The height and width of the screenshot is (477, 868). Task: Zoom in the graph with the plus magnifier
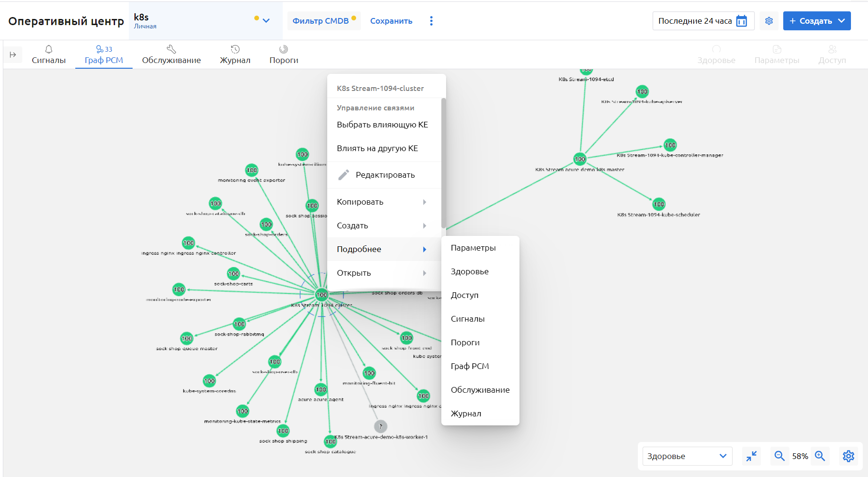(820, 456)
